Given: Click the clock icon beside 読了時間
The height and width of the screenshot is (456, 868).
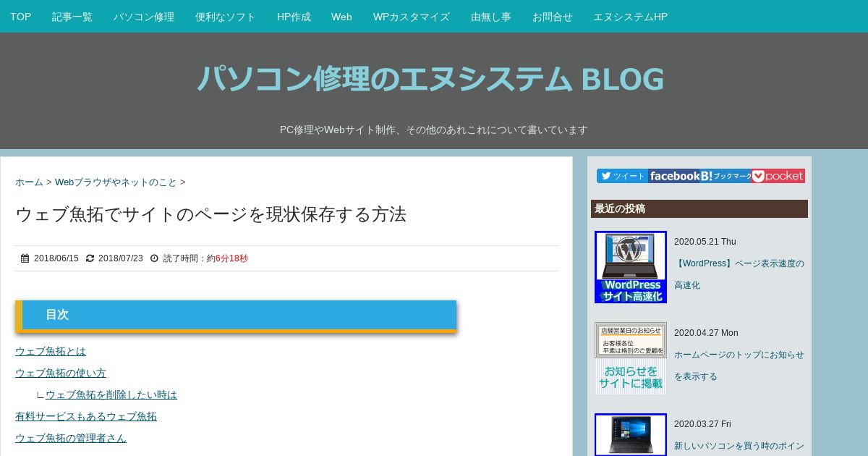Looking at the screenshot, I should [x=154, y=258].
